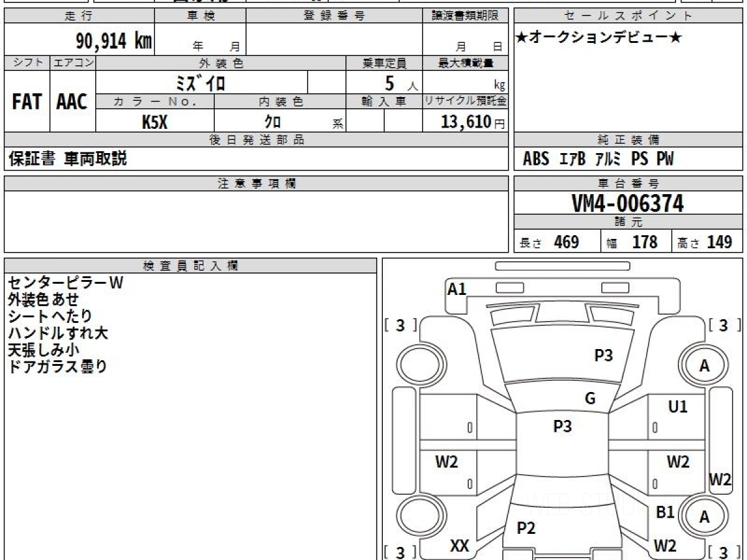Click the AAC air conditioner value
The width and height of the screenshot is (747, 560).
[x=72, y=102]
